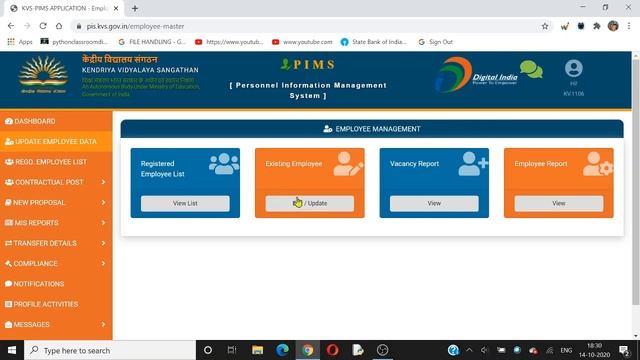This screenshot has height=360, width=640.
Task: Bookmark this page with star icon
Action: (545, 26)
